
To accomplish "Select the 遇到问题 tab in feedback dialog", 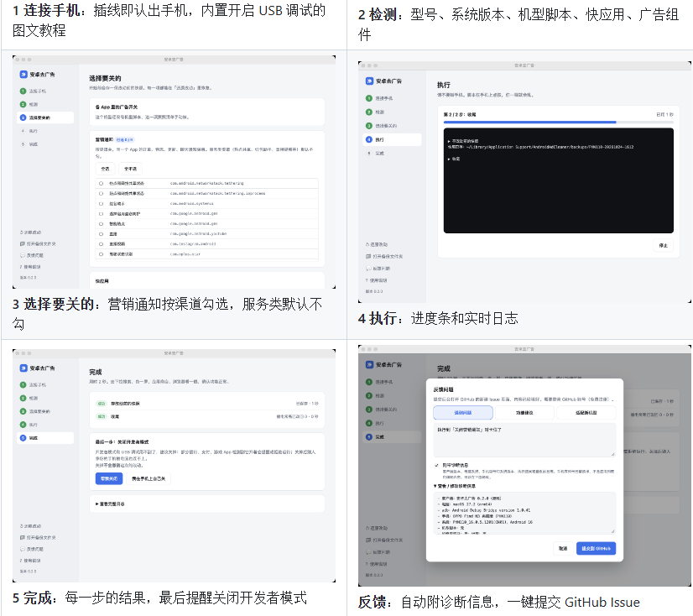I will click(x=463, y=413).
